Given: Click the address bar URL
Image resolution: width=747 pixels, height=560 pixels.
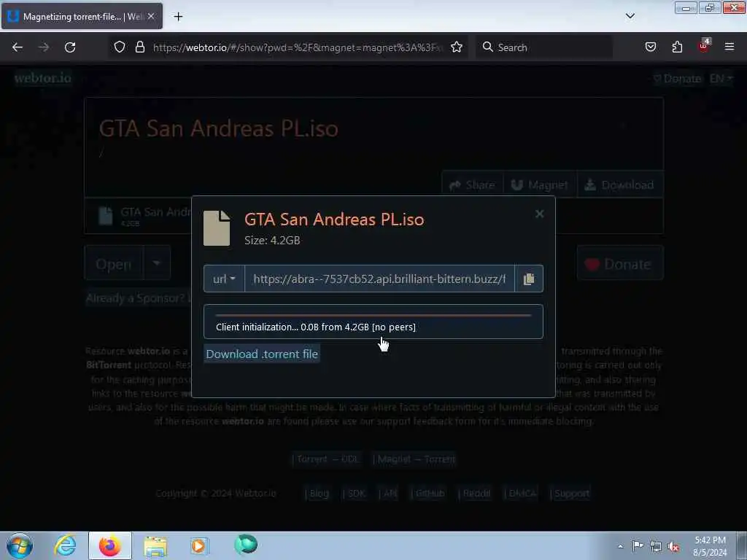Looking at the screenshot, I should [x=298, y=47].
